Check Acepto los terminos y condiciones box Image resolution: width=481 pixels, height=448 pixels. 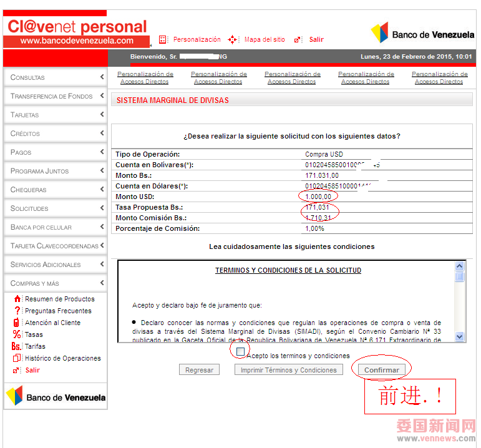(241, 351)
